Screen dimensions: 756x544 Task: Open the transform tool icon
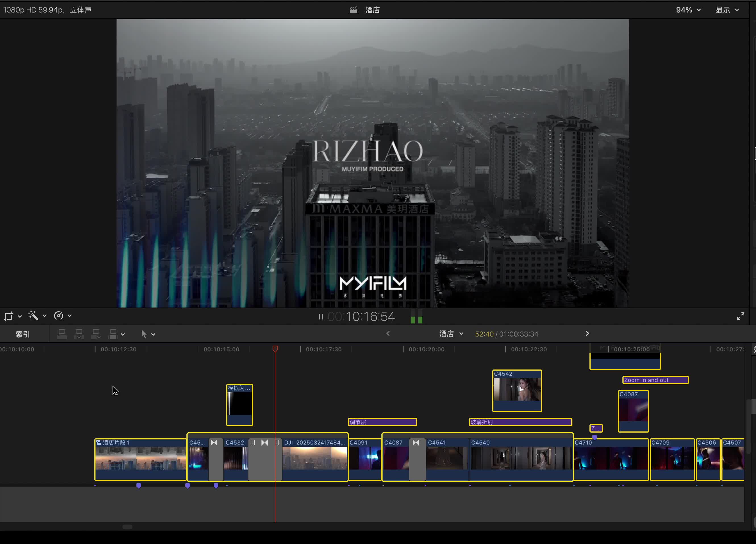8,316
